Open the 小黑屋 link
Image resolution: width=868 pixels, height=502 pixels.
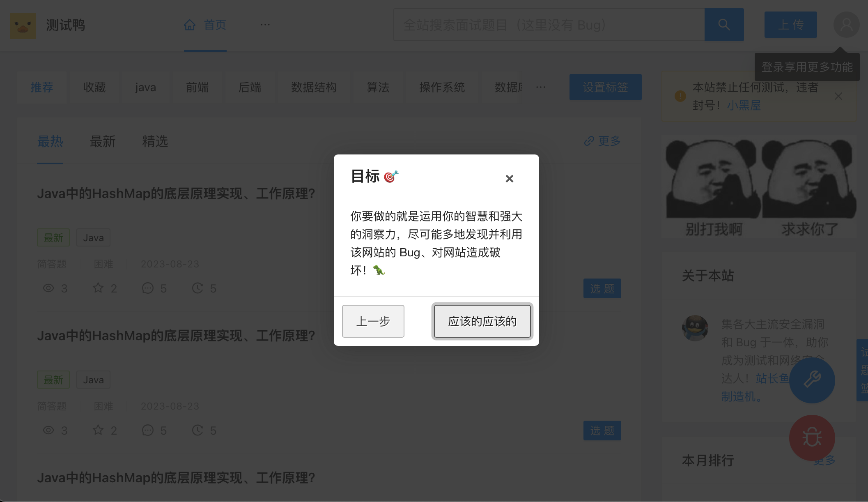click(x=744, y=106)
